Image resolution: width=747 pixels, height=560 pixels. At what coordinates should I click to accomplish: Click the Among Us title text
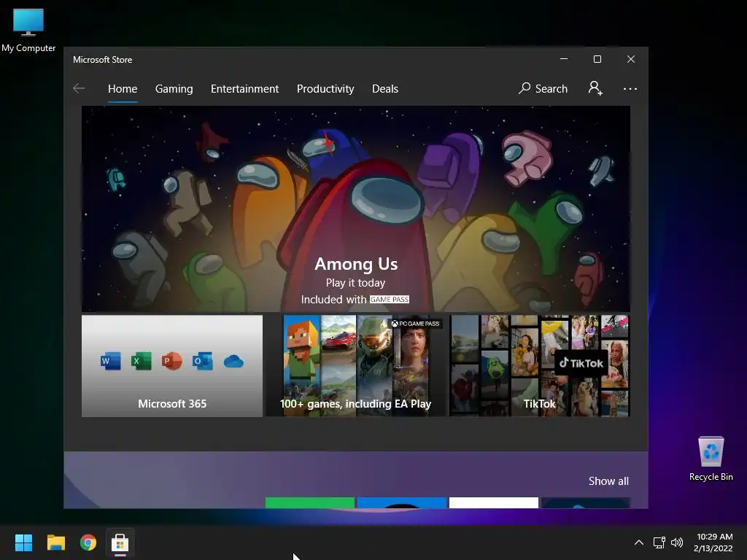[x=356, y=264]
